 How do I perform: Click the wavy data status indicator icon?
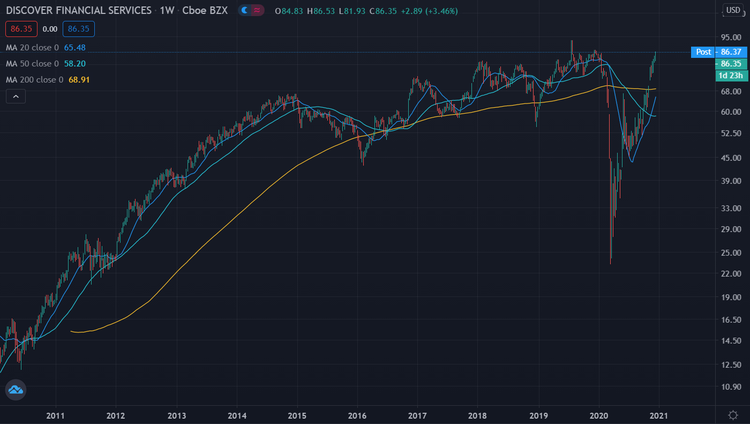coord(257,10)
